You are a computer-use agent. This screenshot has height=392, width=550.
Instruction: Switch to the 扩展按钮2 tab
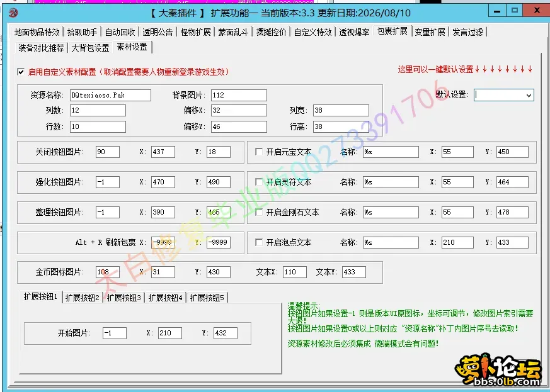pos(83,298)
